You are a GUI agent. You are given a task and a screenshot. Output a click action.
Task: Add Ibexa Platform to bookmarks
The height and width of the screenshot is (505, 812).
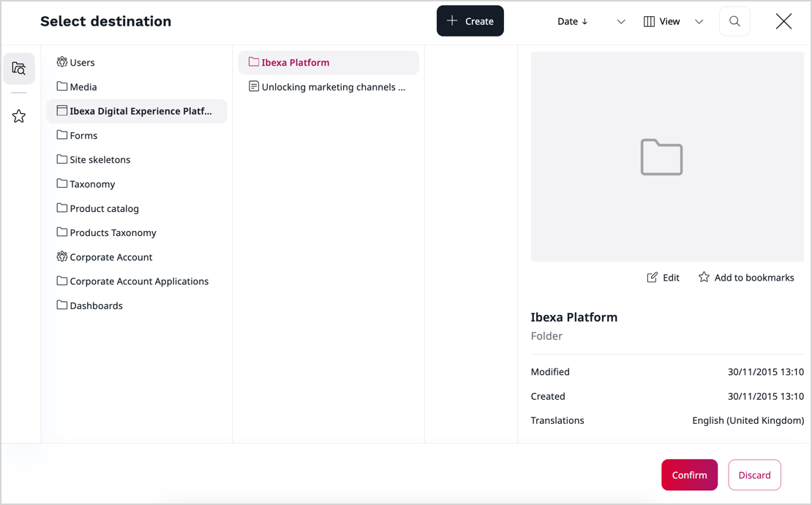point(745,277)
